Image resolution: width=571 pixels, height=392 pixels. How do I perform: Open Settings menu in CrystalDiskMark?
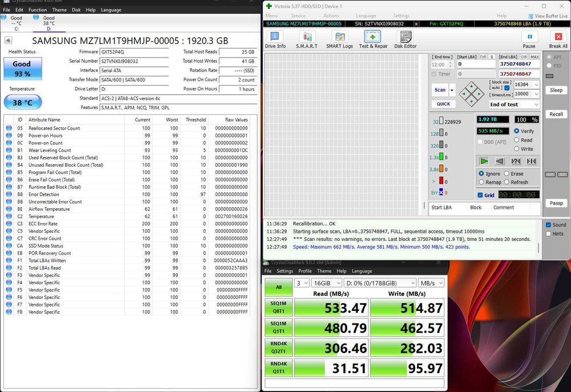285,271
